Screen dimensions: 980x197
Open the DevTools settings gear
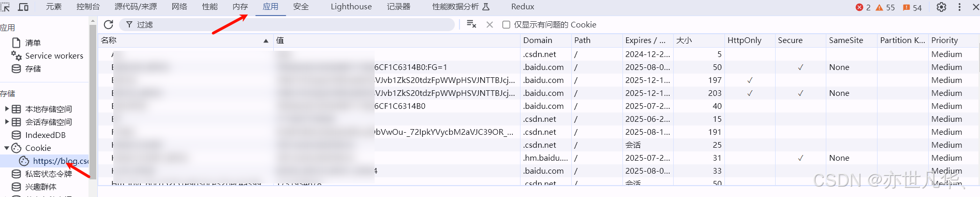(x=941, y=7)
